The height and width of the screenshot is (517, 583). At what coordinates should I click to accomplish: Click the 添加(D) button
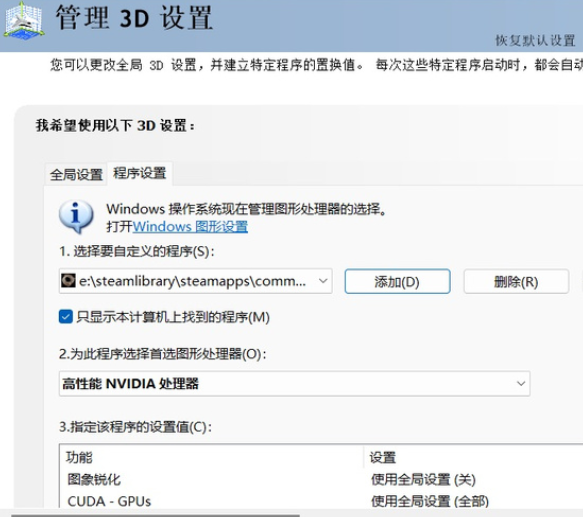[x=397, y=282]
